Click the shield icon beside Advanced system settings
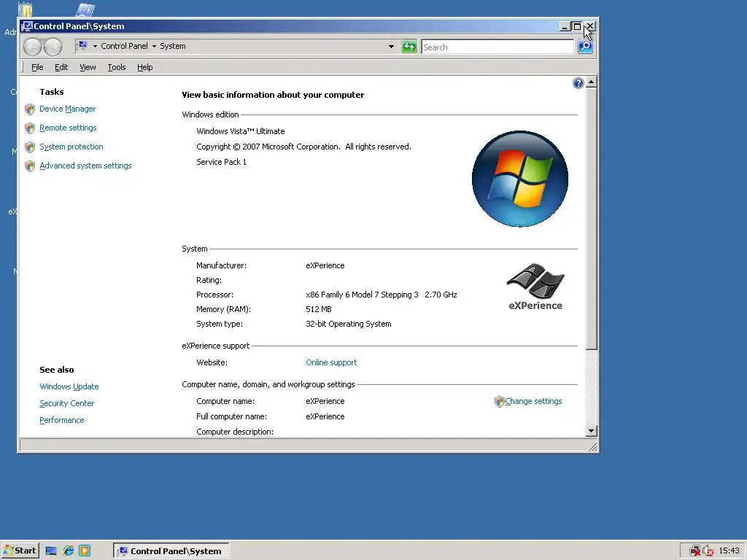Viewport: 747px width, 560px height. (30, 166)
